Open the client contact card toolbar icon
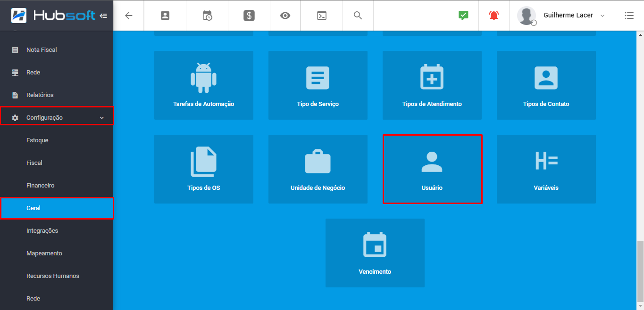The height and width of the screenshot is (310, 644). [x=165, y=16]
